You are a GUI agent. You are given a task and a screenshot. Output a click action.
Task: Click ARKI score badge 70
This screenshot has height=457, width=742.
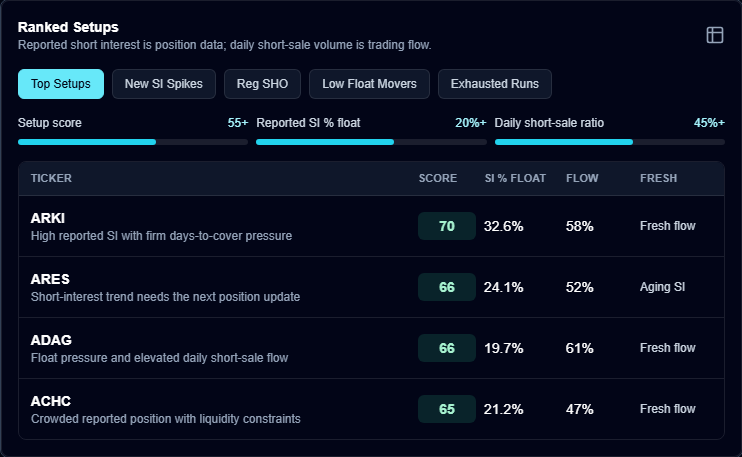447,226
